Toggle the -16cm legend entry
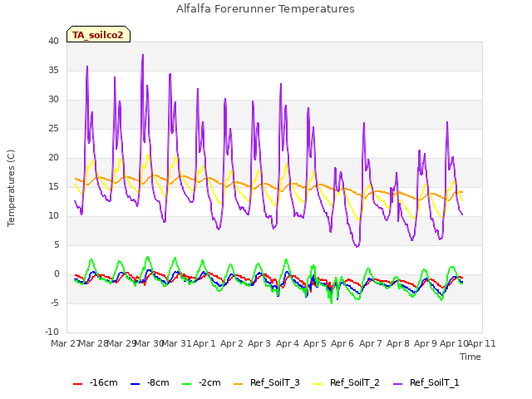The image size is (532, 399). [96, 382]
